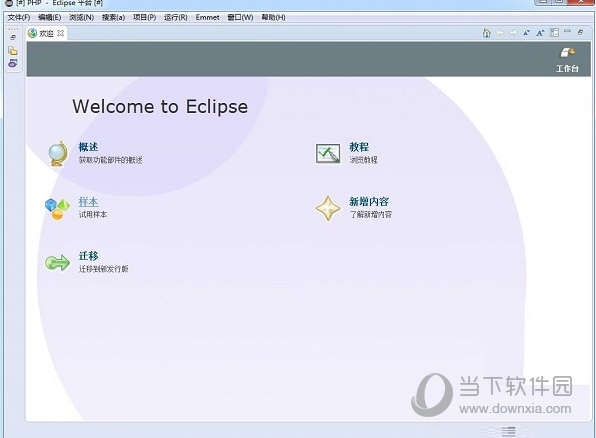The width and height of the screenshot is (596, 438).
Task: Open the 搜索(a) menu
Action: pos(113,17)
